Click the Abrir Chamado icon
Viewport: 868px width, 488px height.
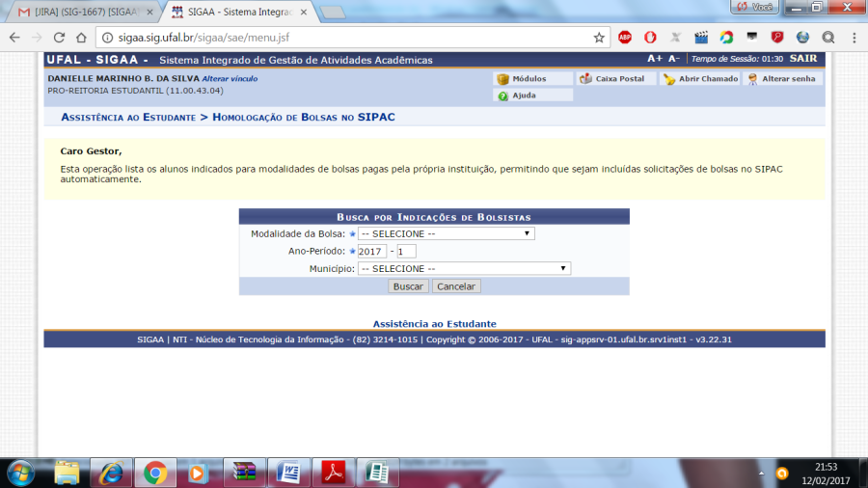pos(668,79)
